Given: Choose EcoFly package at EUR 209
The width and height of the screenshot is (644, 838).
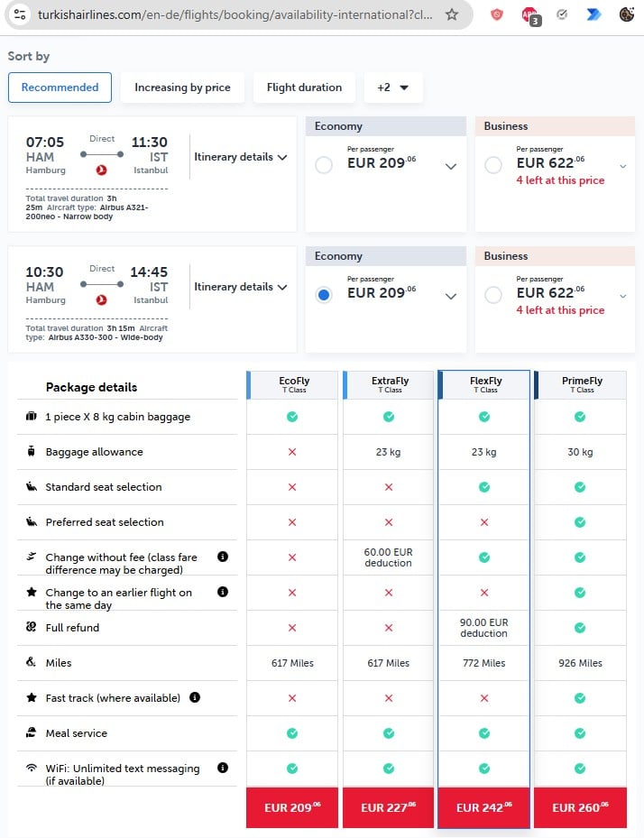Looking at the screenshot, I should (292, 807).
